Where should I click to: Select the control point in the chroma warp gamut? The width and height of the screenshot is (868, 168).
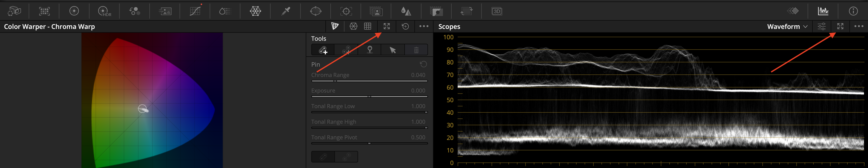tap(143, 109)
